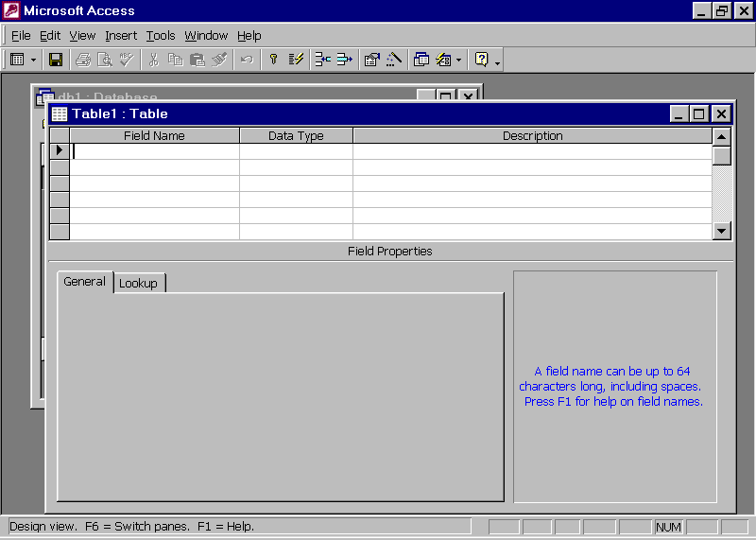
Task: Open Print Preview from the toolbar
Action: pyautogui.click(x=105, y=60)
